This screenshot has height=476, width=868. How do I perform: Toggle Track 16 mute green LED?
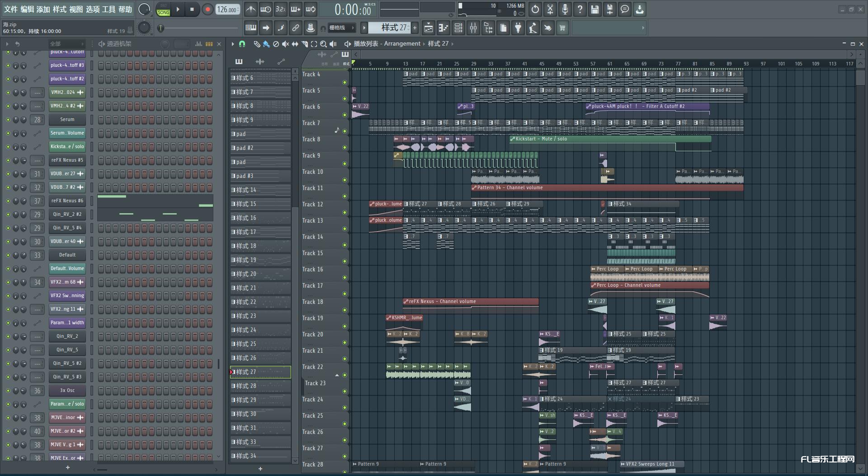point(344,278)
